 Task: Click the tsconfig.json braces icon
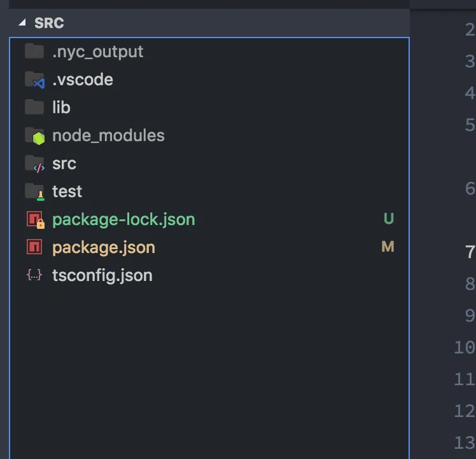coord(34,275)
